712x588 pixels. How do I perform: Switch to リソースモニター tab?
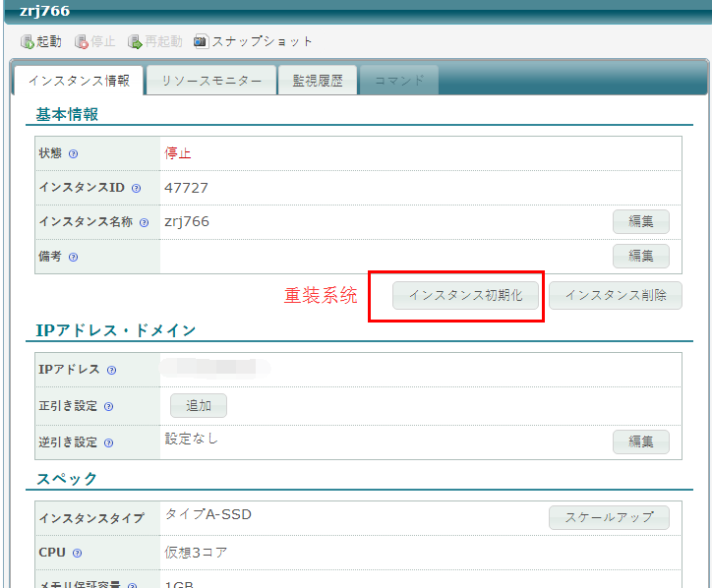coord(211,81)
